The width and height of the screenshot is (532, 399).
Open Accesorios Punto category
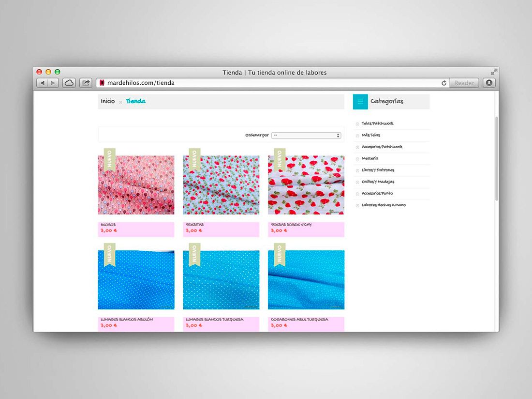pyautogui.click(x=377, y=193)
